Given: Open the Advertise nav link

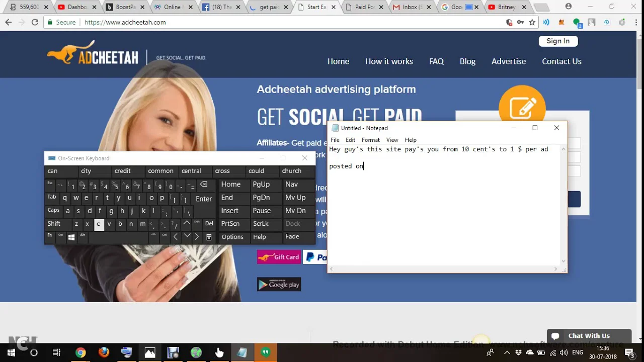Looking at the screenshot, I should pos(509,61).
